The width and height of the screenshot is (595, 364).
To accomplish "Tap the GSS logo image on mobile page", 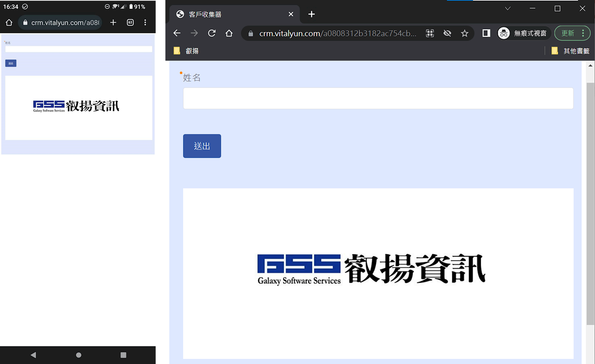I will 76,106.
